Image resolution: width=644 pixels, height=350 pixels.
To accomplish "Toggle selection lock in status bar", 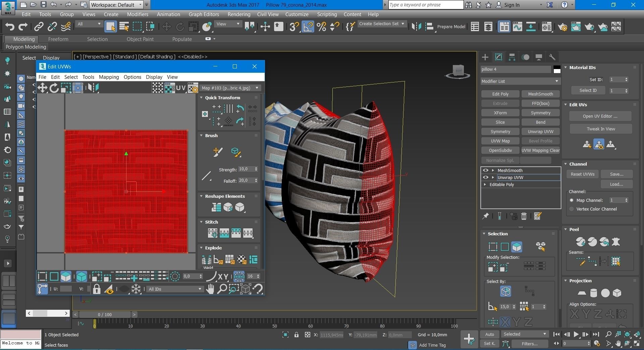I will [297, 335].
